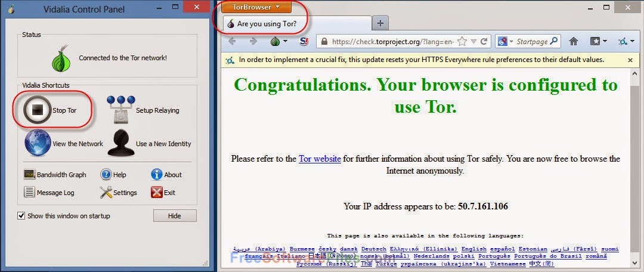Choose the Estonian language link
This screenshot has height=272, width=644.
point(533,249)
